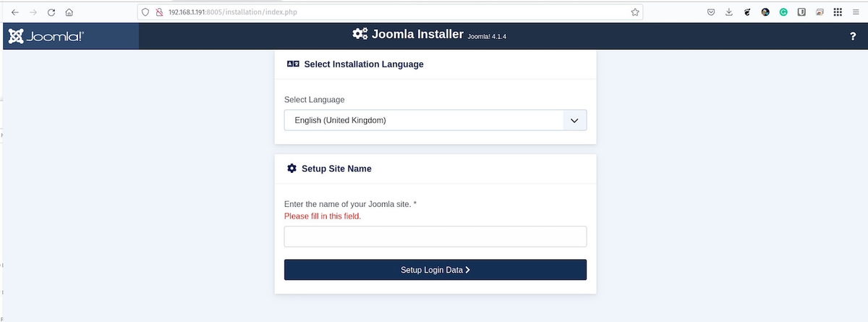Open the Grammarly extension

(x=783, y=12)
